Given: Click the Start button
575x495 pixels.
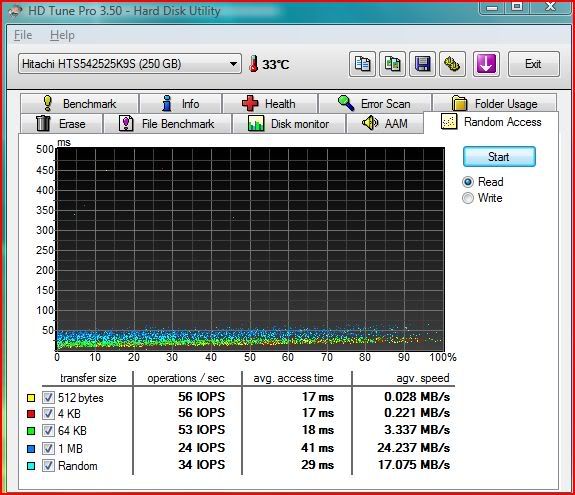Looking at the screenshot, I should (x=499, y=157).
